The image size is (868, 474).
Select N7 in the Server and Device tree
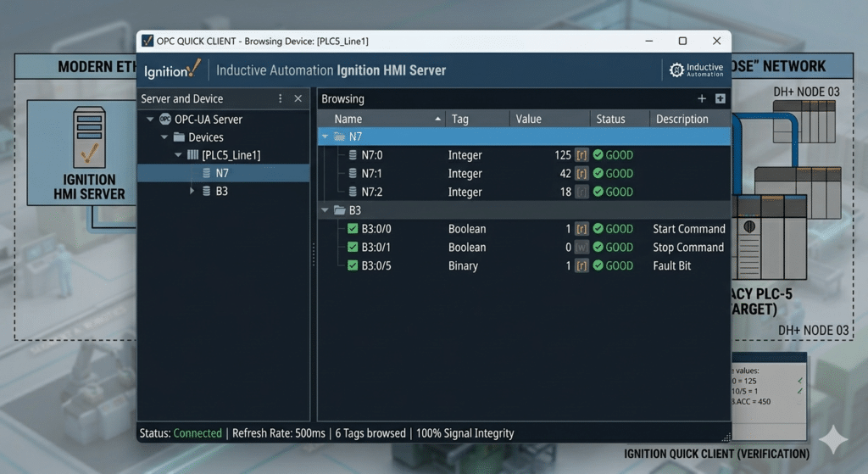click(222, 173)
